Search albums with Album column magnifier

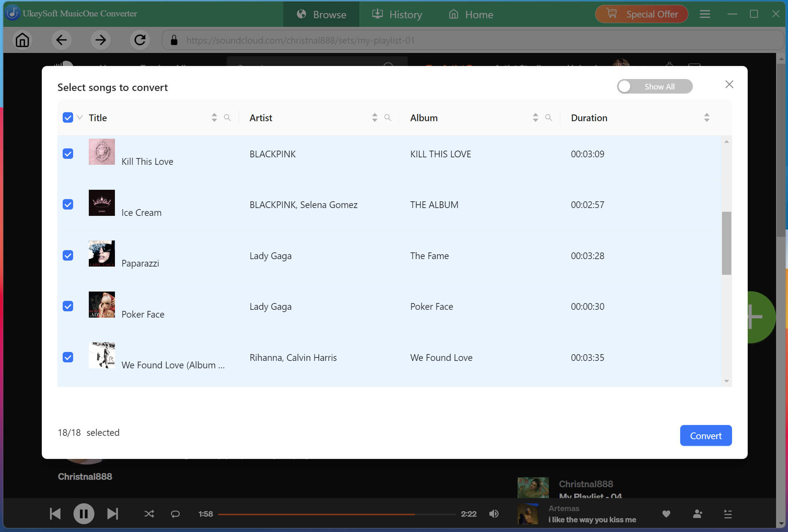point(548,118)
